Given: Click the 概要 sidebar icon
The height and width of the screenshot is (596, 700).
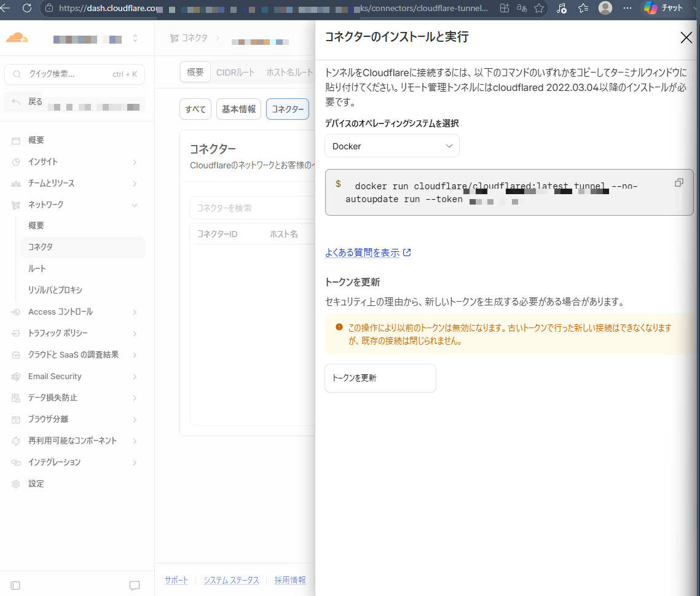Looking at the screenshot, I should tap(16, 141).
